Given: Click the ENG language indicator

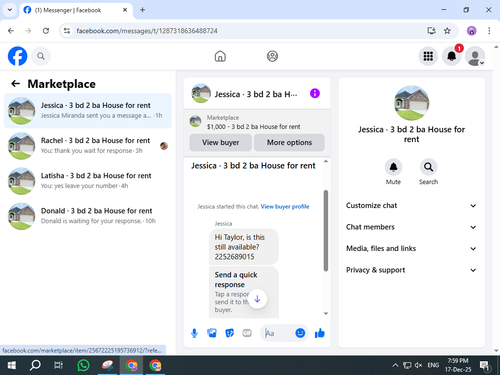Looking at the screenshot, I should coord(433,365).
